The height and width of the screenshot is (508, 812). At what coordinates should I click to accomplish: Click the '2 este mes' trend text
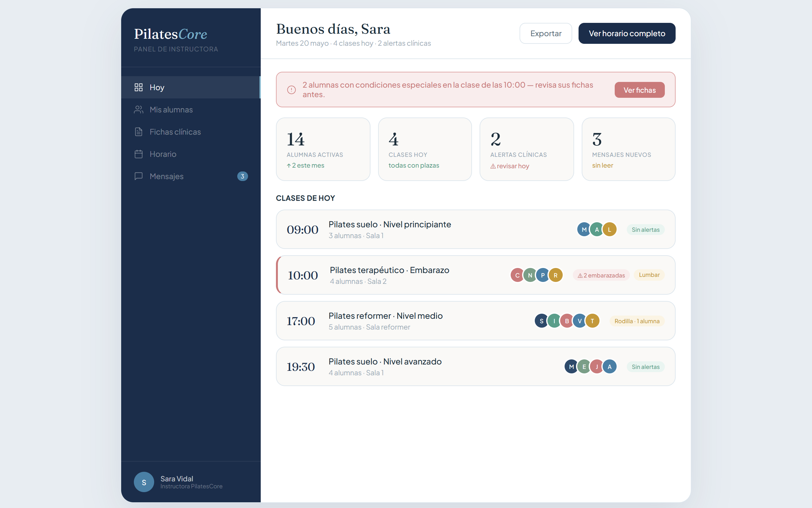click(305, 165)
